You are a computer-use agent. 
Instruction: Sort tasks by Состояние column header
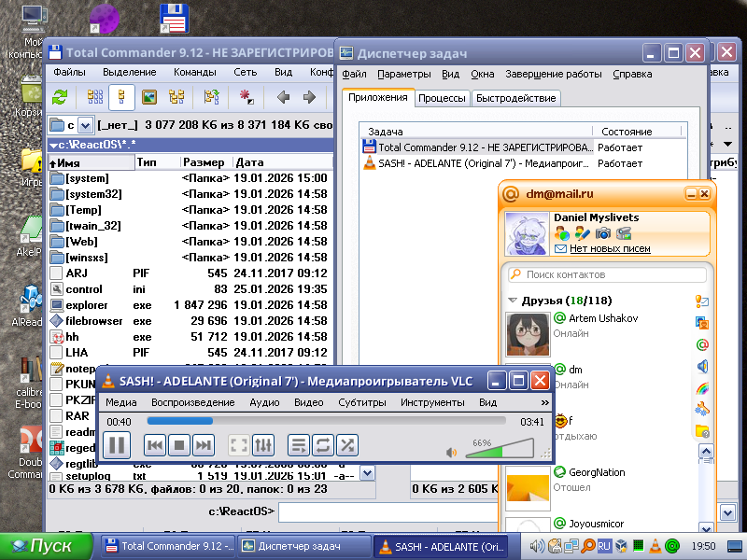tap(636, 132)
